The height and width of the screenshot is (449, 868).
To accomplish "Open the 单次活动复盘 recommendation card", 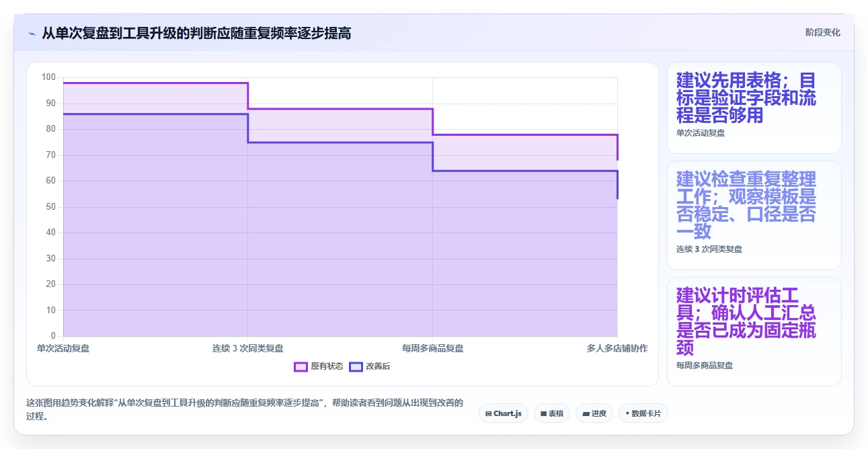I will point(754,108).
